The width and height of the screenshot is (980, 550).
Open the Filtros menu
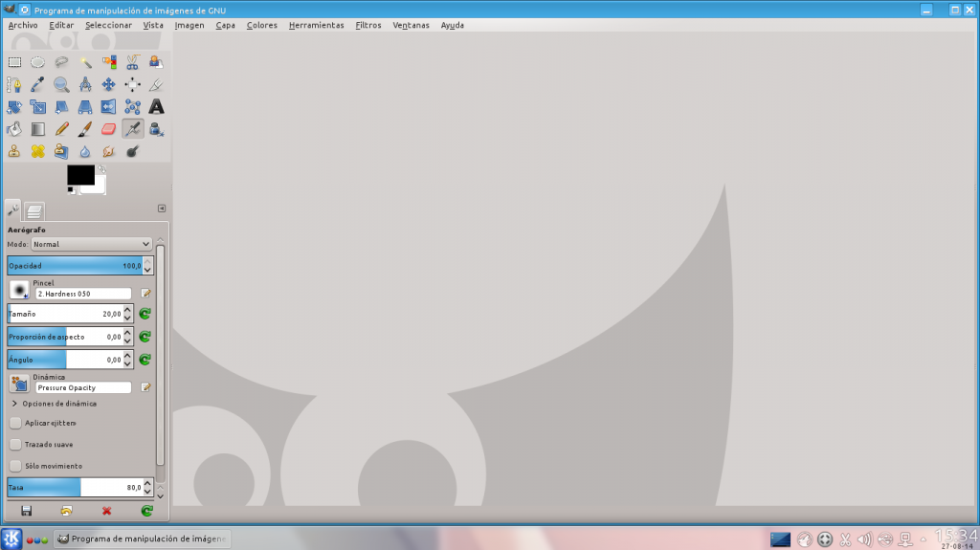pos(368,25)
